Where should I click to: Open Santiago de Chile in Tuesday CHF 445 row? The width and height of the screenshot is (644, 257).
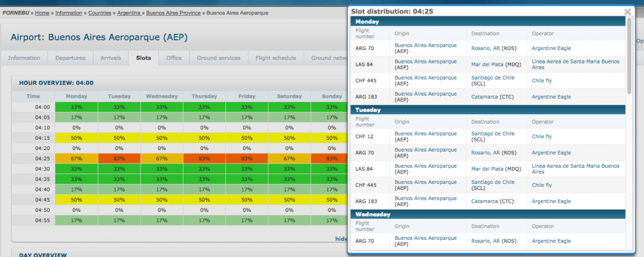coord(493,182)
